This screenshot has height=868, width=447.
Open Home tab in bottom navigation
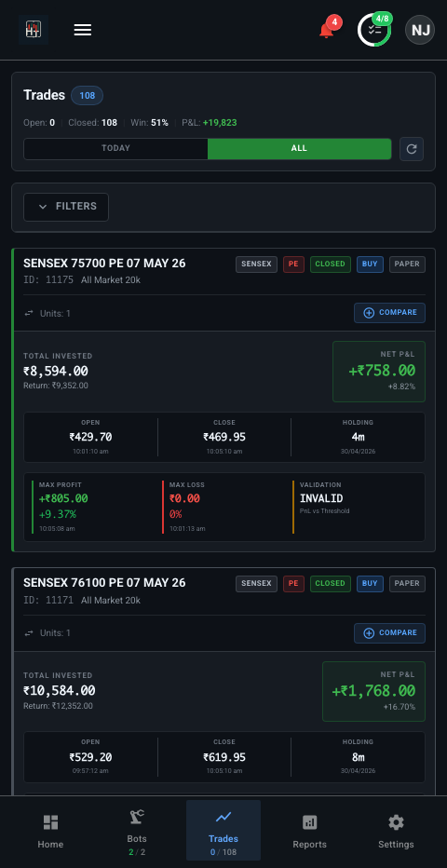click(x=50, y=831)
